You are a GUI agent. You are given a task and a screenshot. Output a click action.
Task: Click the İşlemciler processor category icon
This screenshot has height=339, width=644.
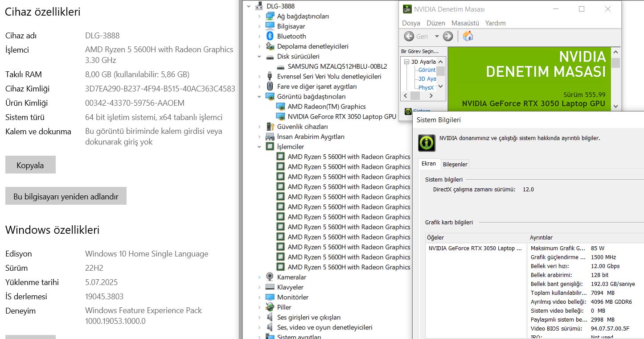click(270, 147)
